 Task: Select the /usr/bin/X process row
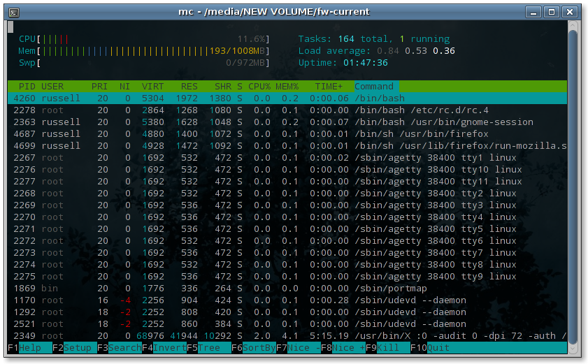point(287,336)
